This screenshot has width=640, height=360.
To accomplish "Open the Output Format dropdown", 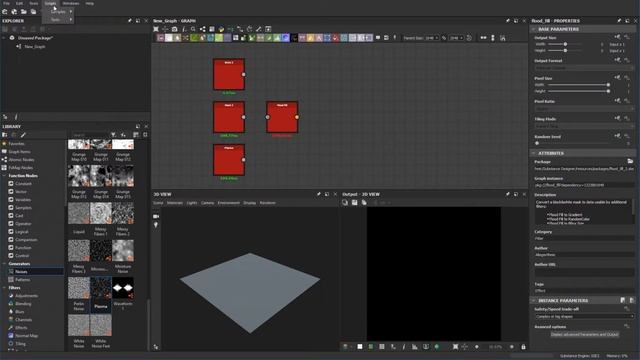I will (584, 68).
